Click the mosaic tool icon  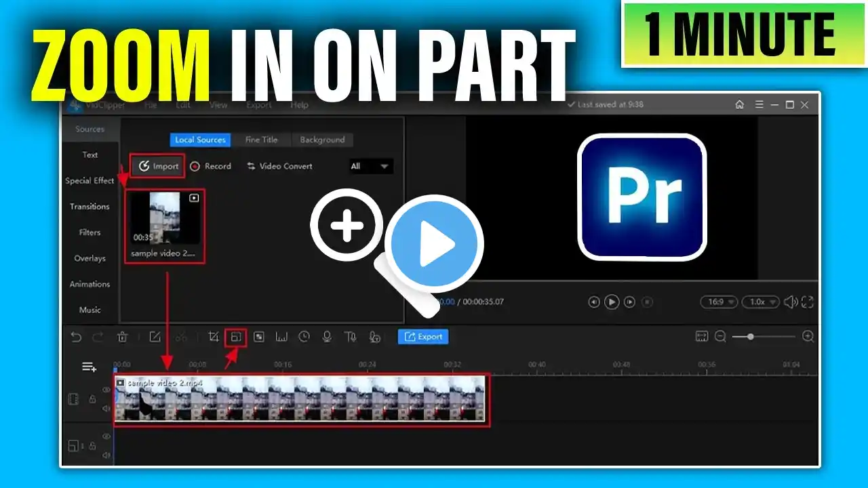259,337
